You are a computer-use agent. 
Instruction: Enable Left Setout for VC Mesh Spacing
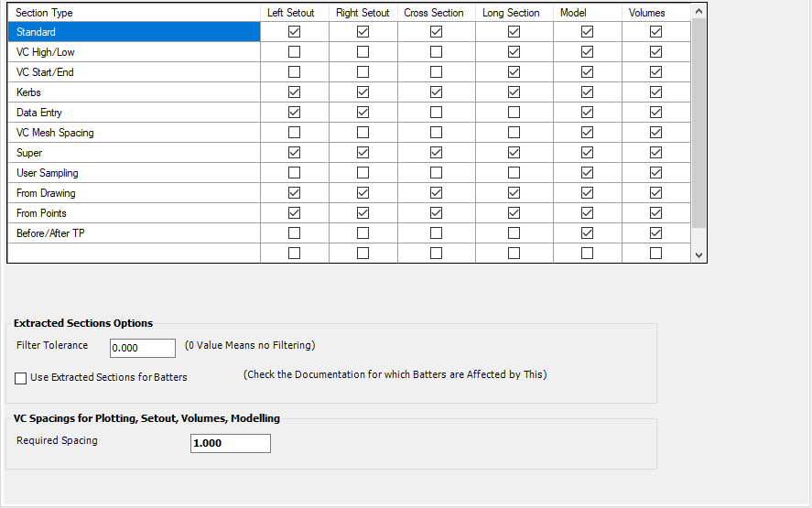tap(294, 133)
